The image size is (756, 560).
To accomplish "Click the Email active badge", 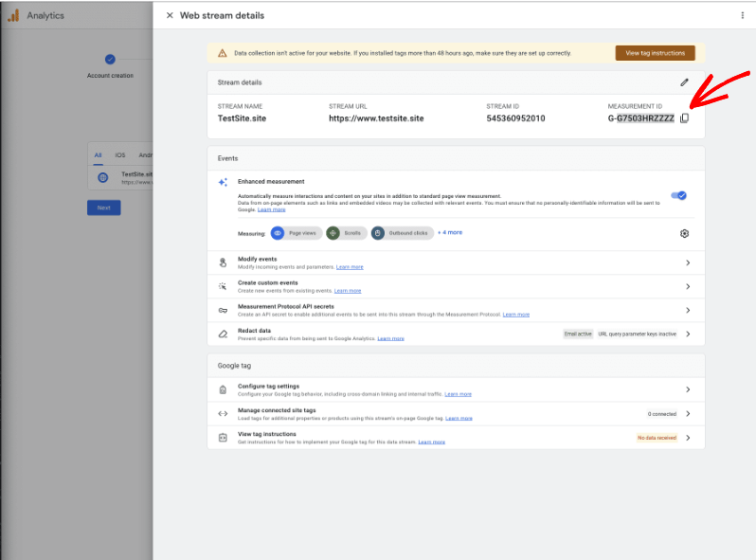I will 578,334.
